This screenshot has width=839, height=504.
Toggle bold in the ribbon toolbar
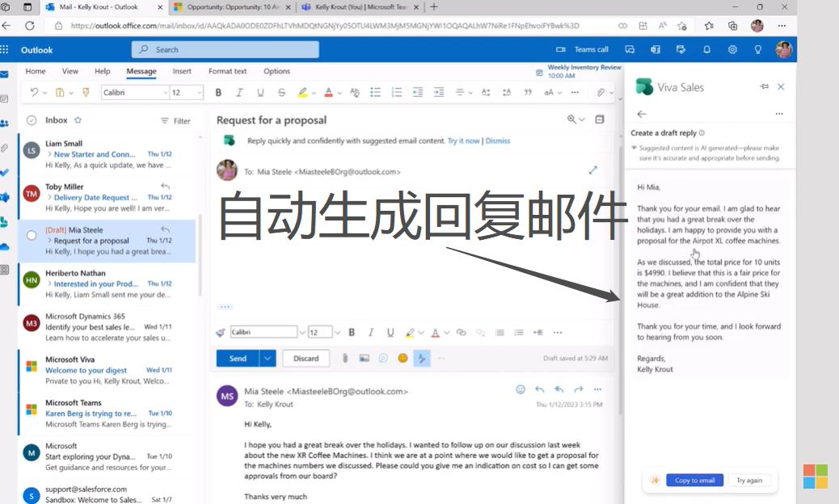tap(218, 92)
